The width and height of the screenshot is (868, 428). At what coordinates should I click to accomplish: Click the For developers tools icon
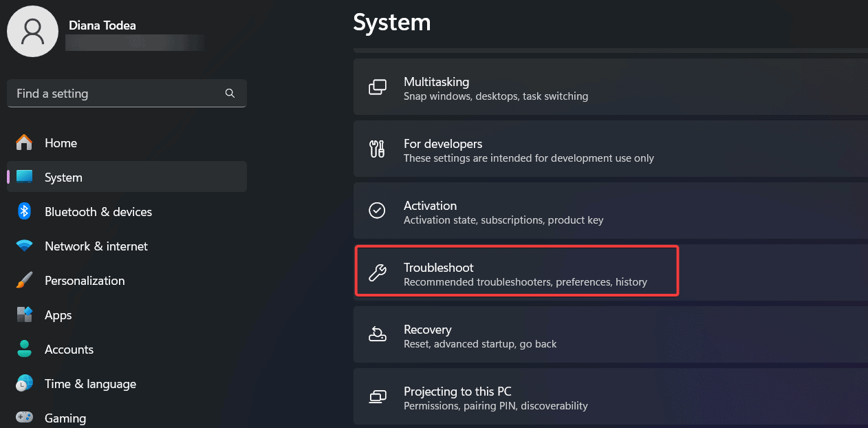[378, 149]
